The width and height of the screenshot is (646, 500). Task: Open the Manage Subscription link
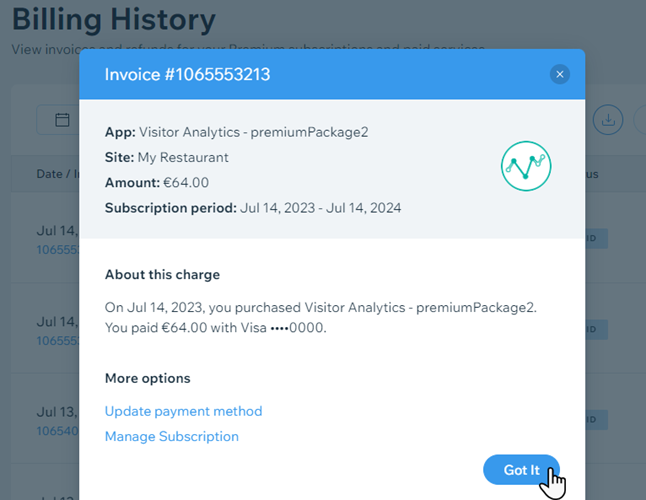tap(172, 437)
